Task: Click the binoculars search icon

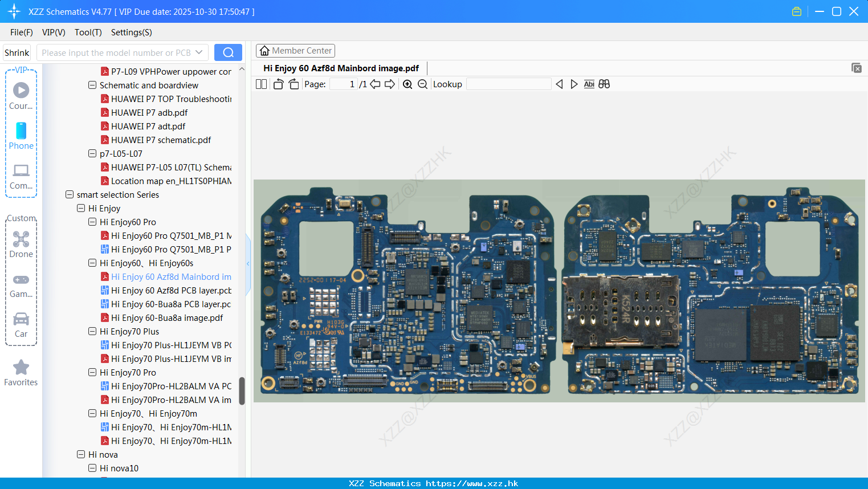Action: click(x=604, y=84)
